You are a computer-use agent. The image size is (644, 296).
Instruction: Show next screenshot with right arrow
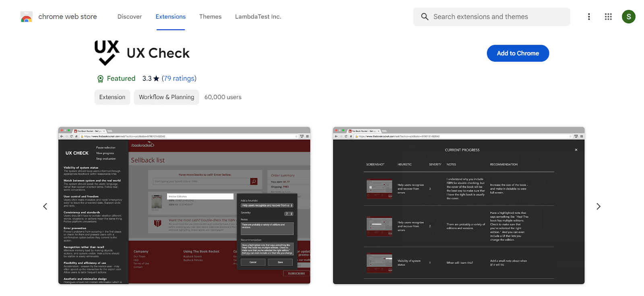point(599,206)
